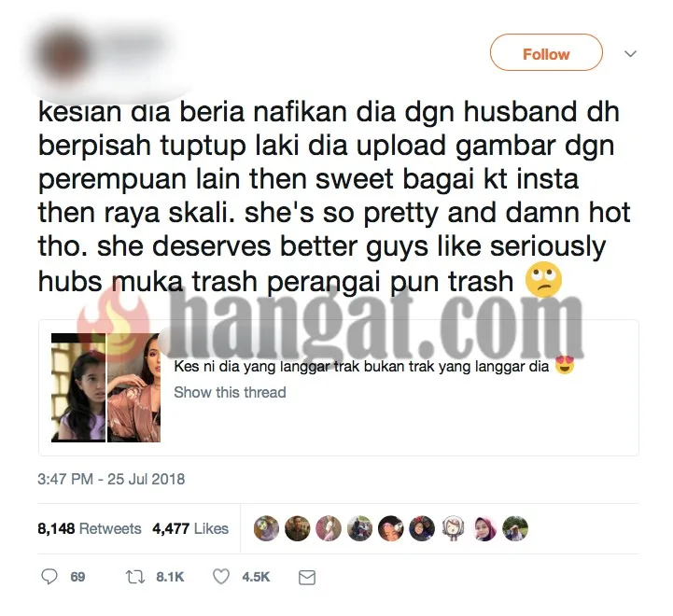Open the 4,477 Likes list
The width and height of the screenshot is (673, 616).
(190, 528)
